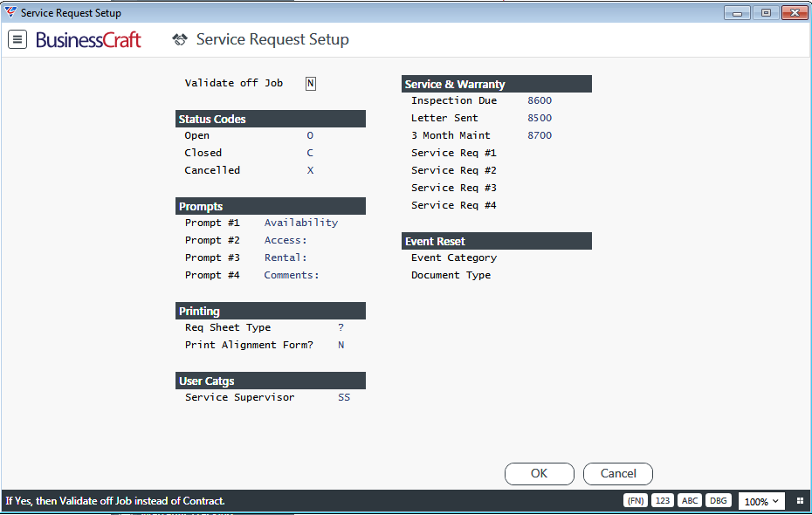The width and height of the screenshot is (812, 515).
Task: Click the Inspection Due label
Action: click(x=454, y=101)
